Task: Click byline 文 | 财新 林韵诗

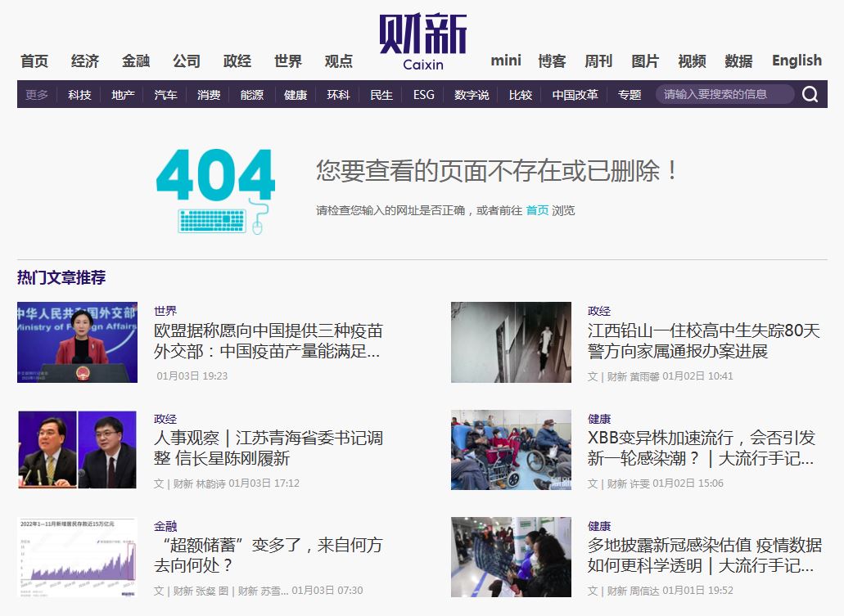Action: click(x=189, y=483)
